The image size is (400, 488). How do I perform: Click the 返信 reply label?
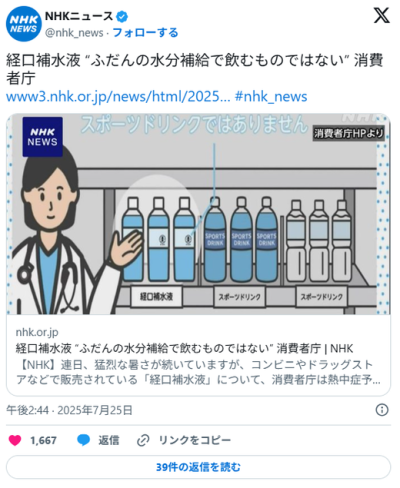tap(108, 440)
